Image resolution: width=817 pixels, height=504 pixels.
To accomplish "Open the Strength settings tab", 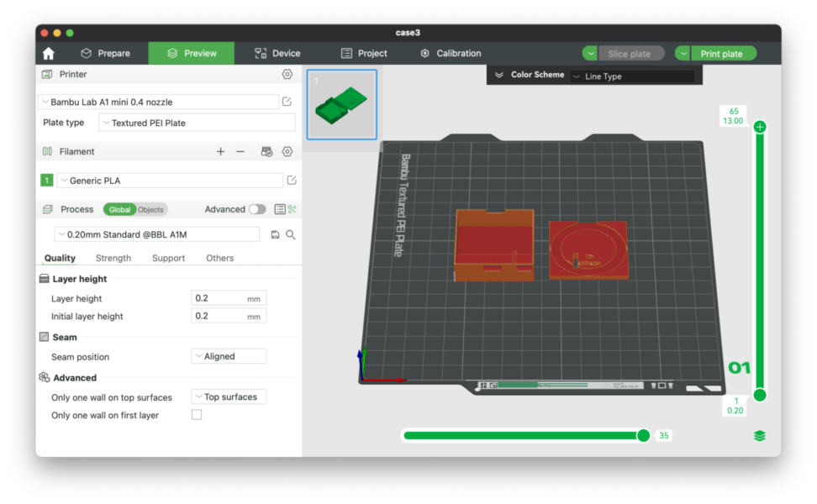I will click(113, 258).
